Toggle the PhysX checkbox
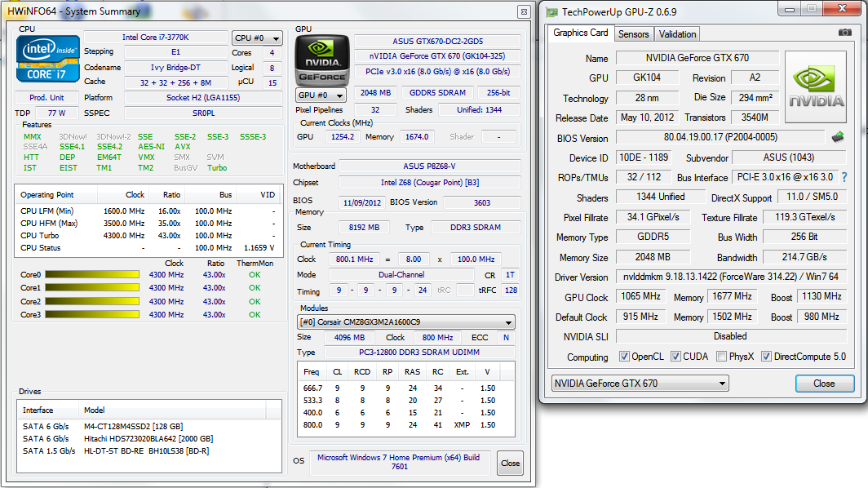The height and width of the screenshot is (488, 868). pyautogui.click(x=721, y=357)
